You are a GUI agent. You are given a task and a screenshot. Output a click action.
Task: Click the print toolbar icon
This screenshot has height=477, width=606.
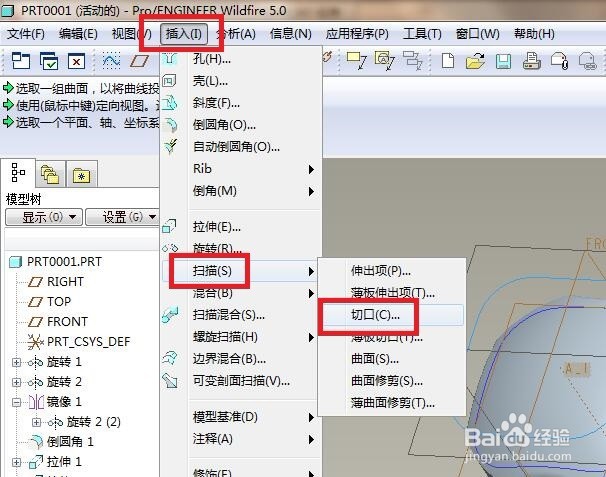[532, 61]
